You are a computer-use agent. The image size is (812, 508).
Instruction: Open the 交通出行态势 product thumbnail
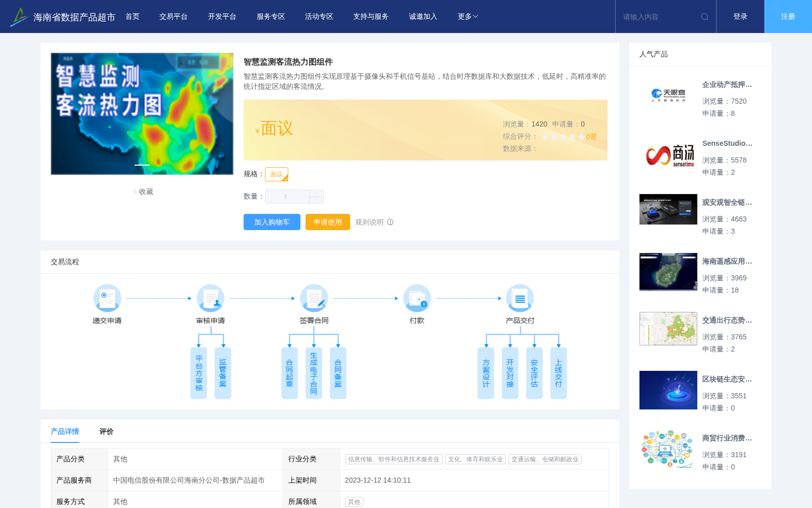pyautogui.click(x=668, y=329)
